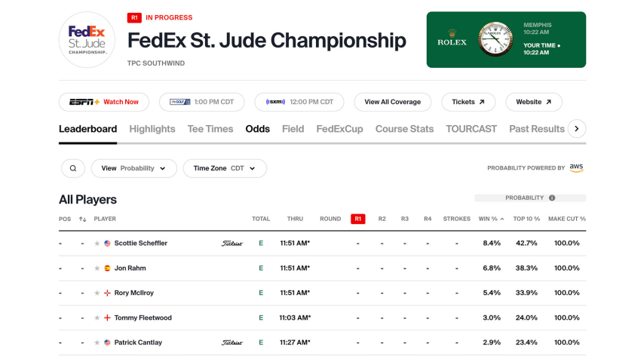Image resolution: width=644 pixels, height=362 pixels.
Task: Toggle the star next to Jon Rahm
Action: 97,268
